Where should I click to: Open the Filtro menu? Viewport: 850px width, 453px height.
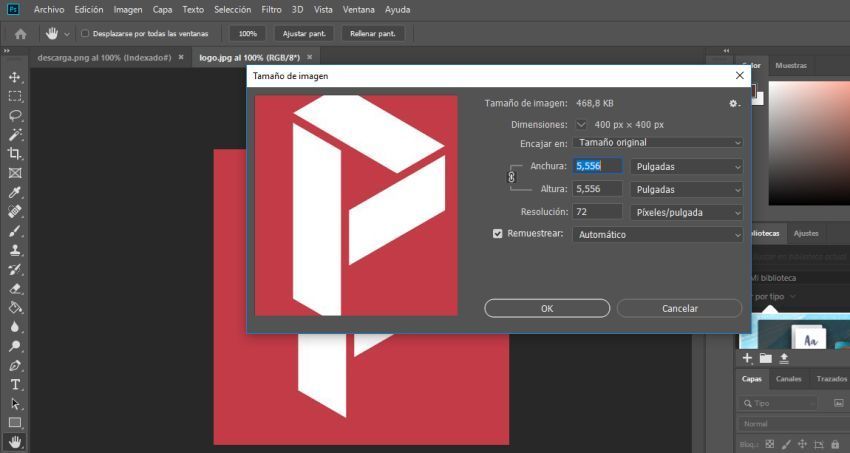(271, 10)
